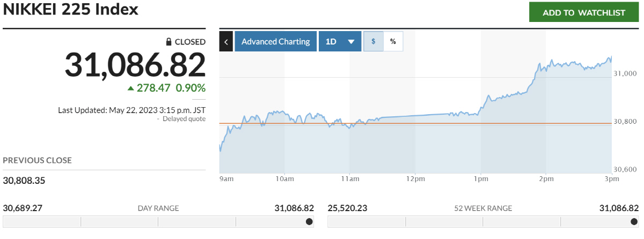Click the Delayed quote note
This screenshot has width=644, height=239.
(184, 119)
